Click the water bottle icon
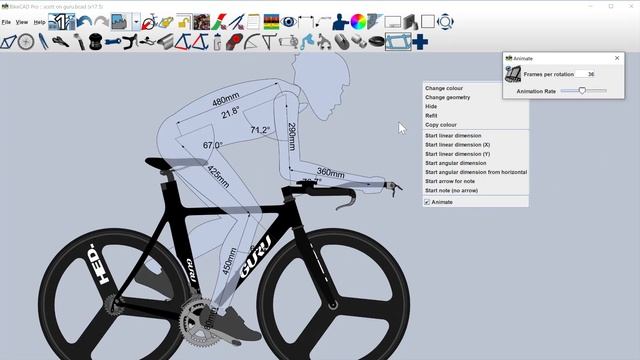 218,42
